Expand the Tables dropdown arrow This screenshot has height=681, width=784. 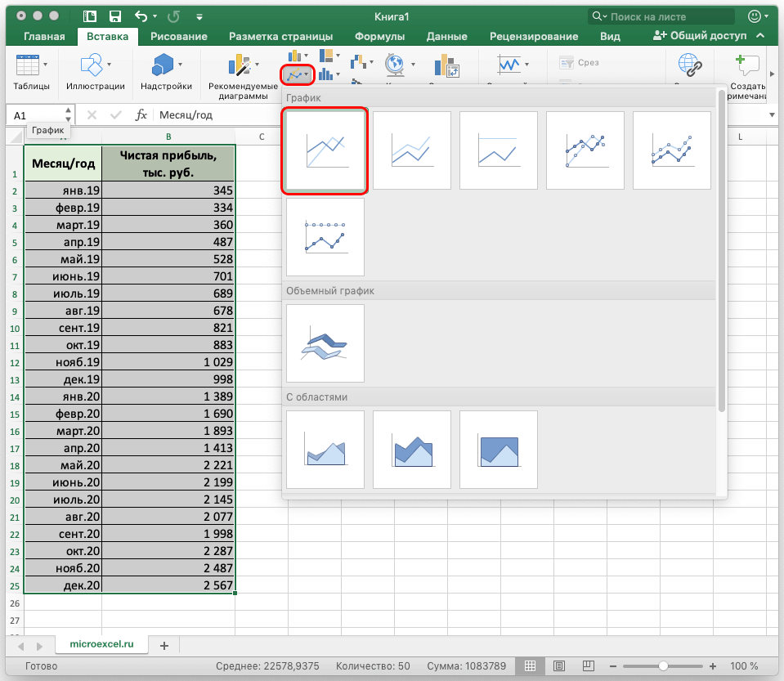46,65
